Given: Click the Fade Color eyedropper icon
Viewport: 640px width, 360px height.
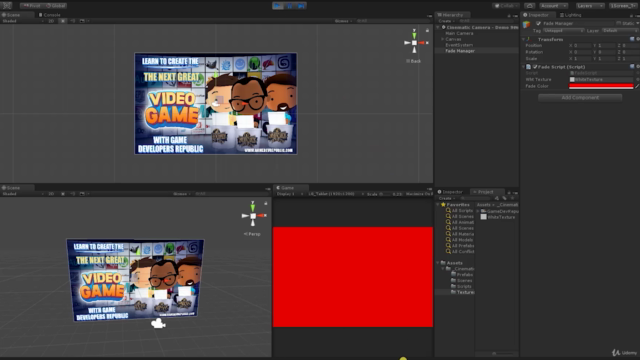Looking at the screenshot, I should click(637, 86).
